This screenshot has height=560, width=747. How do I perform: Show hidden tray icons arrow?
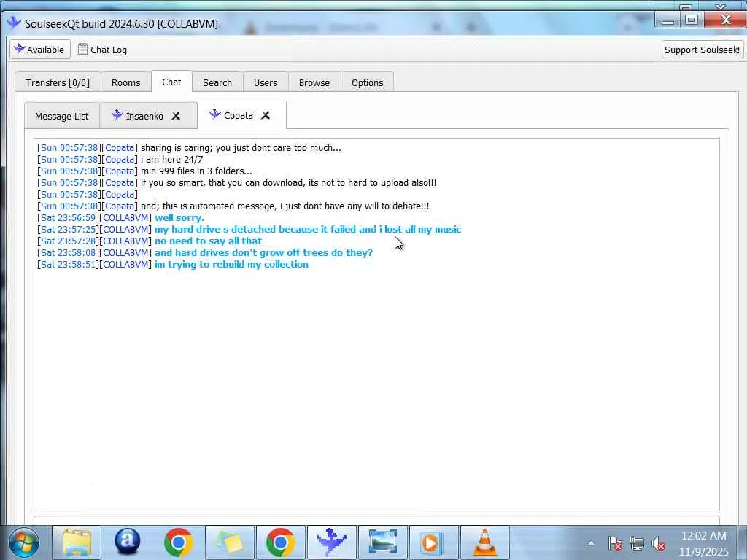591,542
